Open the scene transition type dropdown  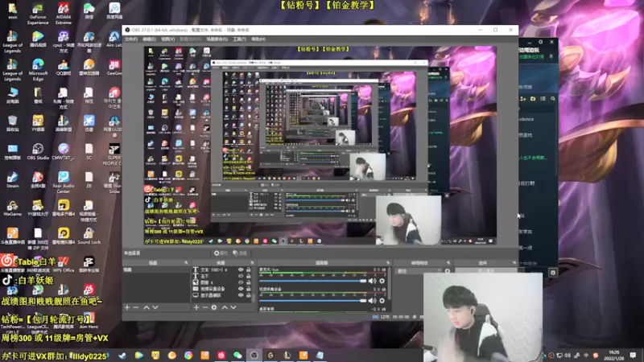[x=419, y=271]
